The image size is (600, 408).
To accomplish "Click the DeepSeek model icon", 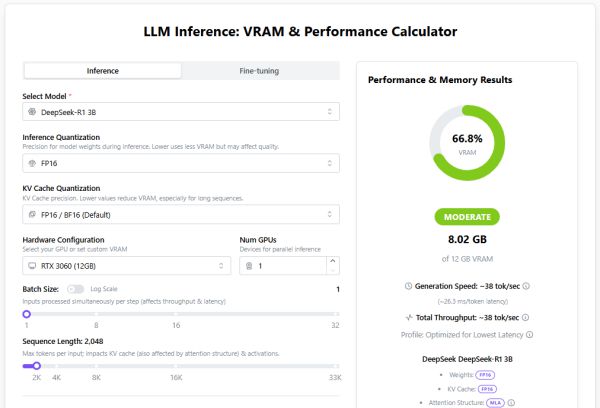I will (33, 113).
